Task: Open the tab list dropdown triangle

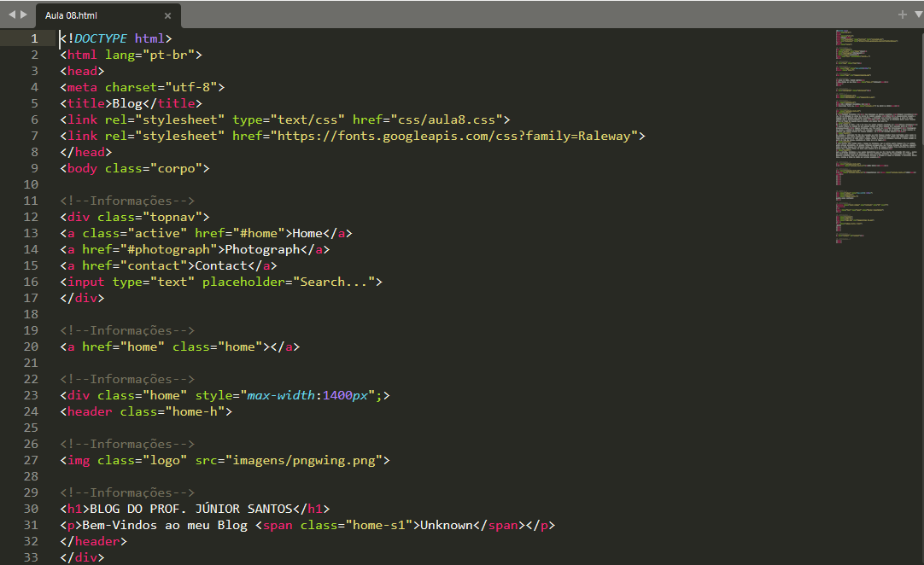Action: pos(916,15)
